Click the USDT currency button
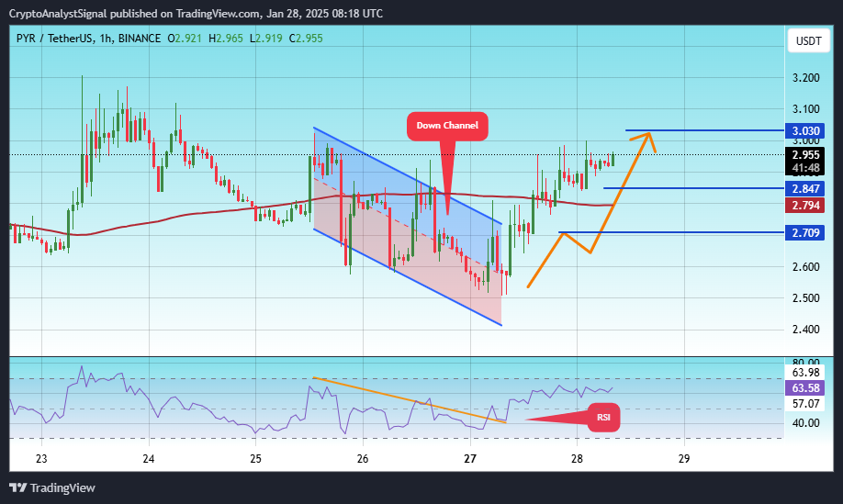 pos(809,40)
